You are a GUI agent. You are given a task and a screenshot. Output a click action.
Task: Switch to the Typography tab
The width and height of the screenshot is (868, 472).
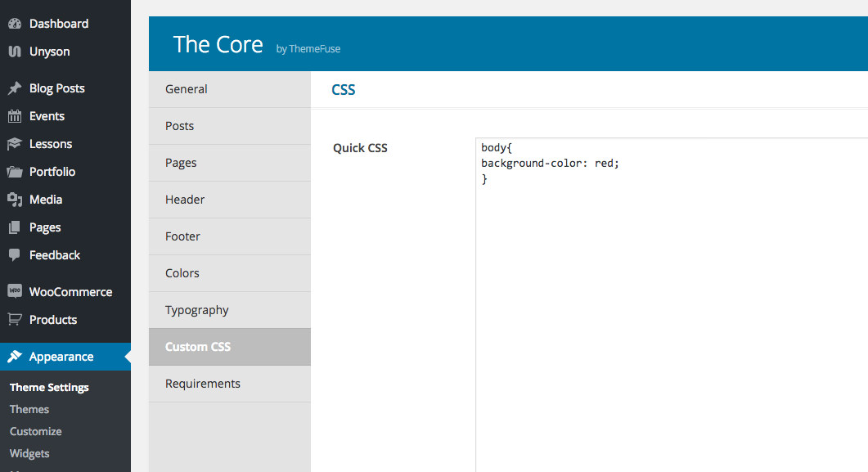pyautogui.click(x=230, y=310)
